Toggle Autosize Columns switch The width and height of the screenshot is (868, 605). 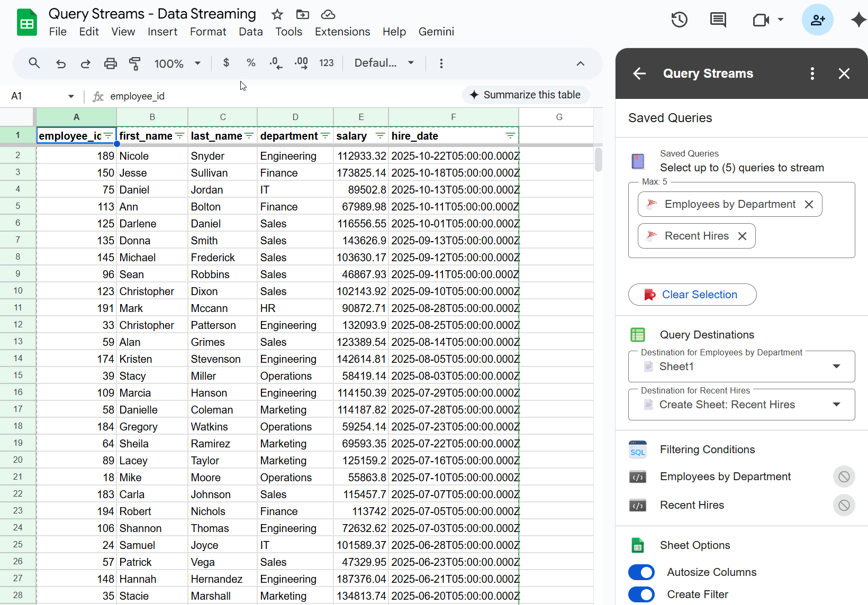(641, 572)
